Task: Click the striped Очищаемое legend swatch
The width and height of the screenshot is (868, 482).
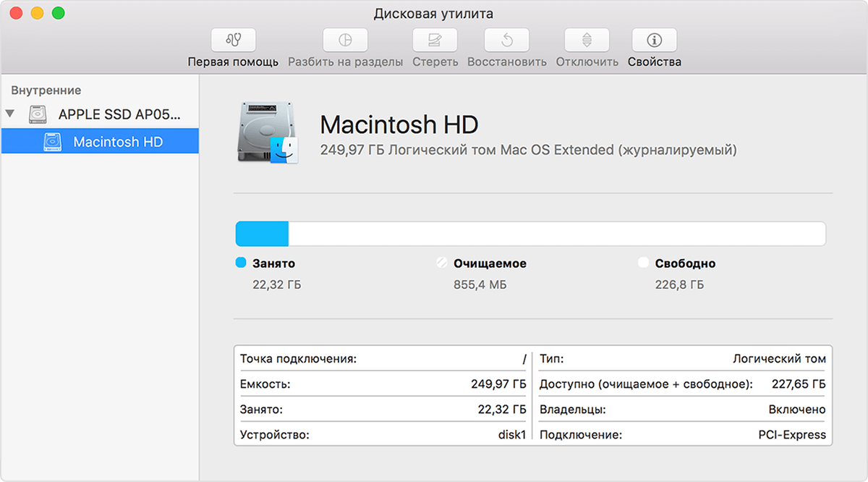Action: click(443, 263)
